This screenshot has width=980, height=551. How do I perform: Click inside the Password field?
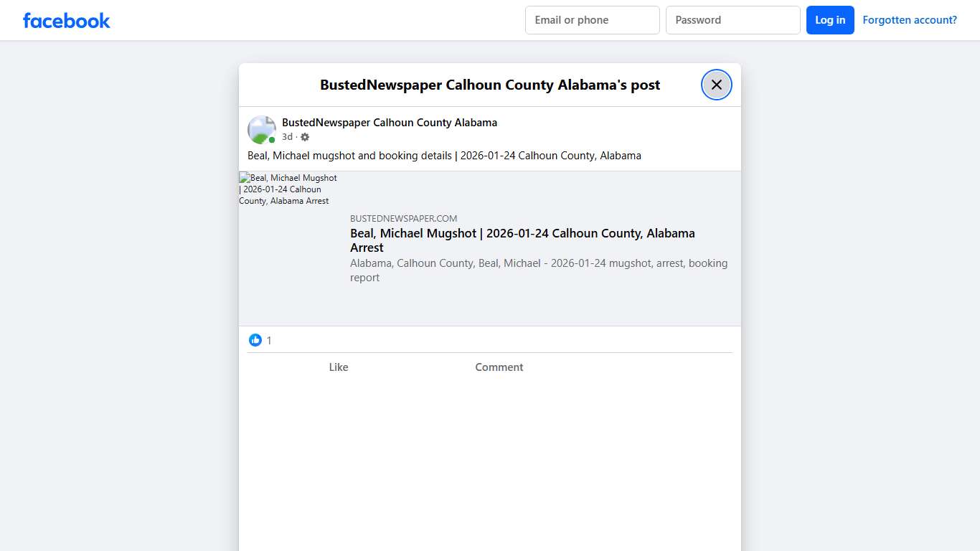[732, 20]
